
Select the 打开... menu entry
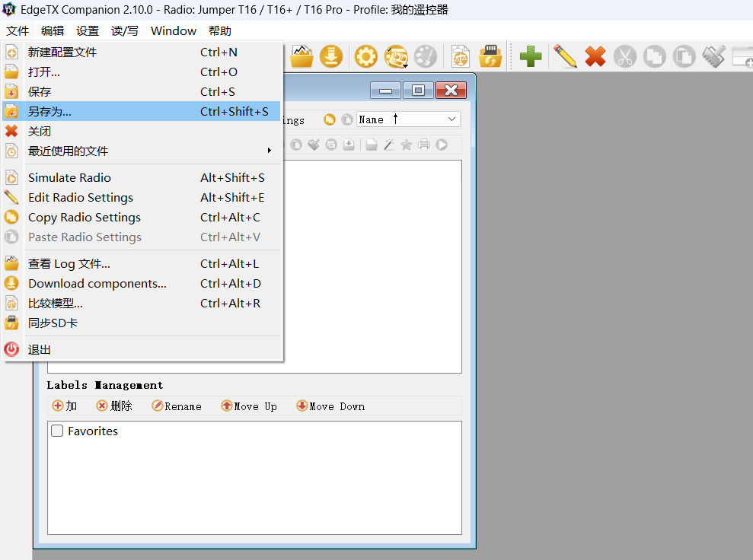pos(142,72)
